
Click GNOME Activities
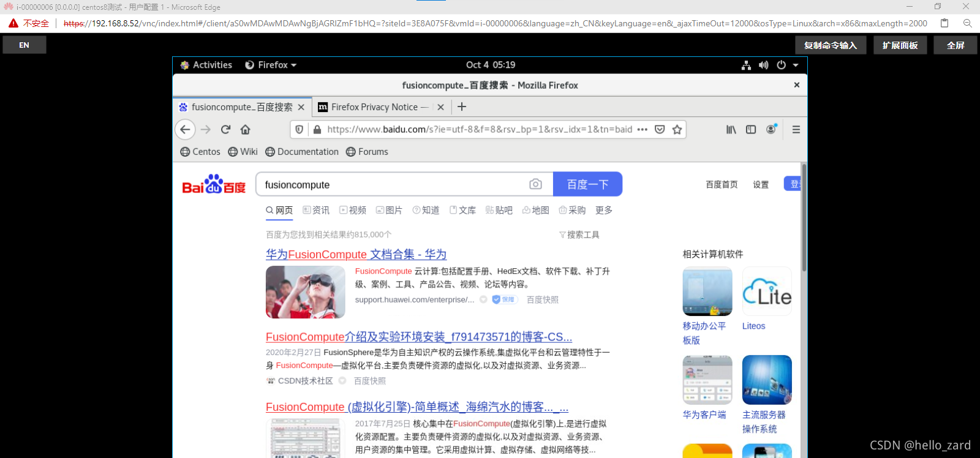[x=206, y=65]
